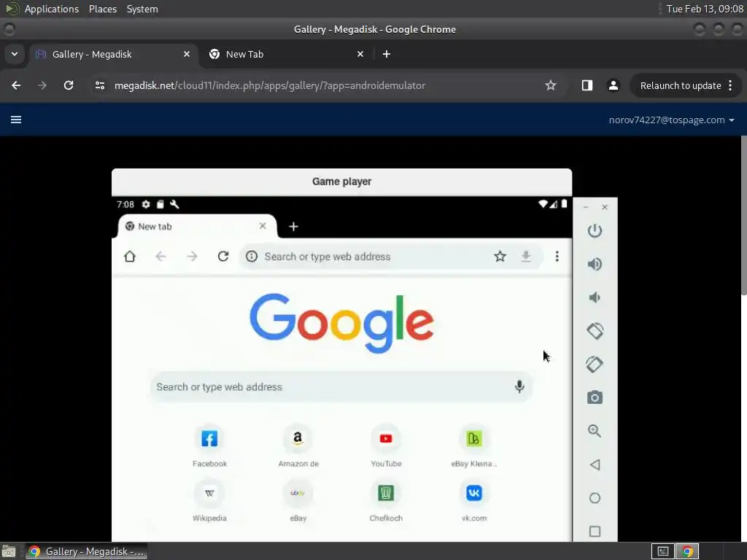The image size is (747, 560).
Task: Tap the site info icon in emulated address bar
Action: coord(252,257)
